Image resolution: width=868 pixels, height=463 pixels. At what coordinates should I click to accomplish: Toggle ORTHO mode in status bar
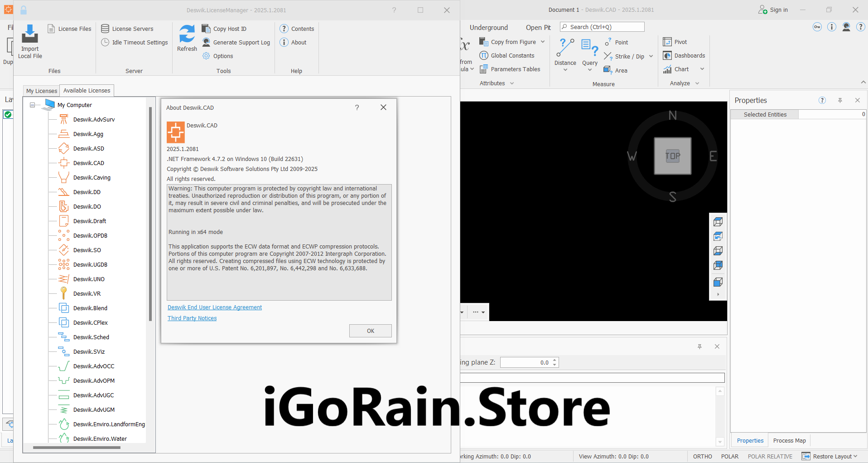tap(702, 457)
